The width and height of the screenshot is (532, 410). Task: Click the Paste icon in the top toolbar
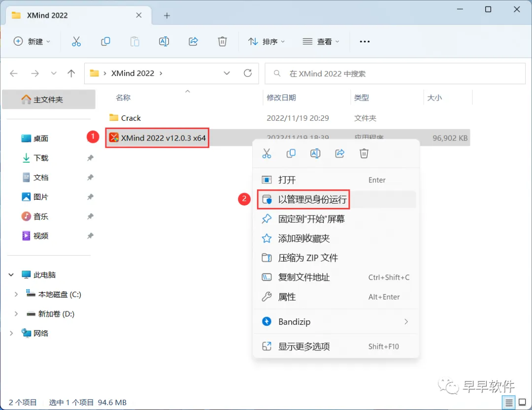click(x=134, y=41)
